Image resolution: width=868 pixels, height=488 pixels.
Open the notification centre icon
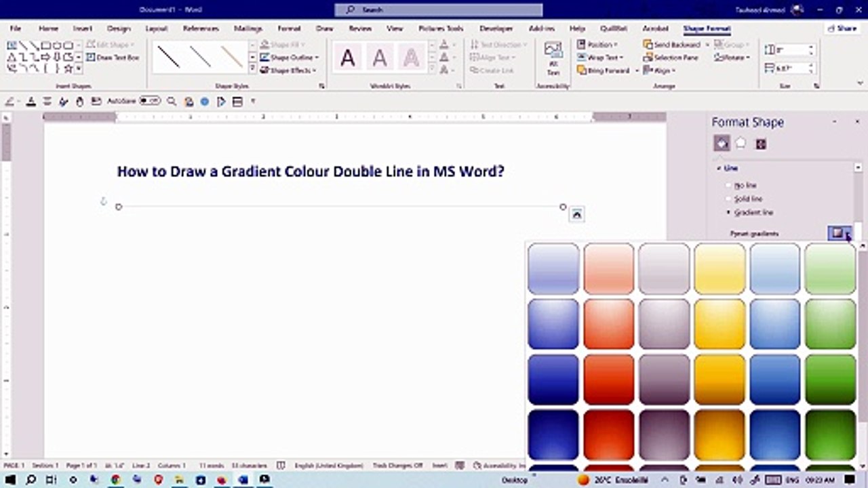pos(850,480)
